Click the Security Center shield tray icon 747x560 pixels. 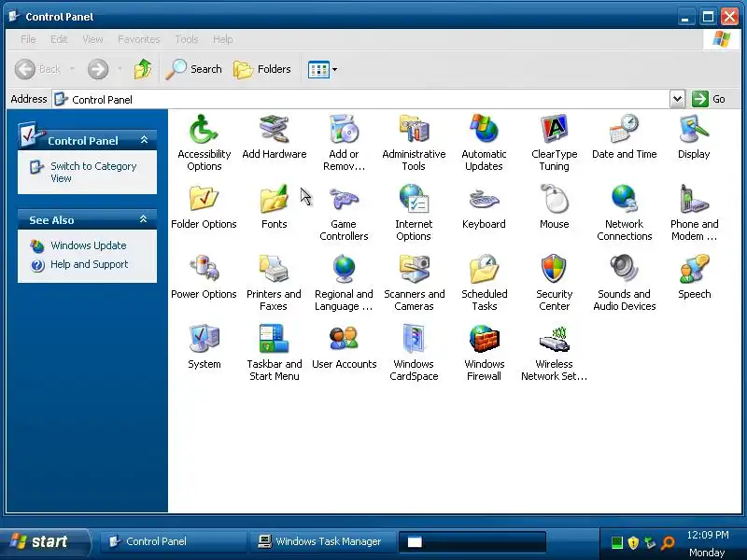tap(633, 542)
